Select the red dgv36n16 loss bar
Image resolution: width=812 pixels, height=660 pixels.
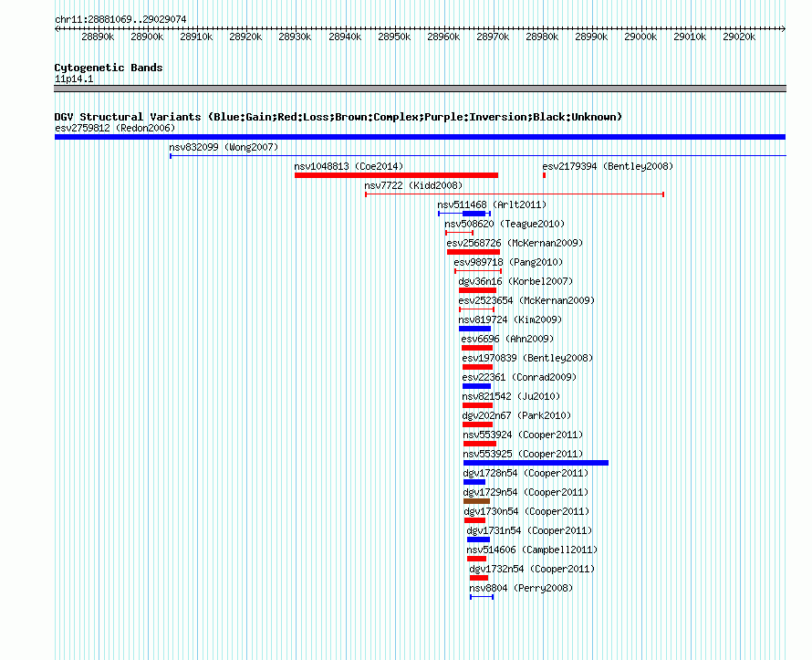(x=477, y=290)
